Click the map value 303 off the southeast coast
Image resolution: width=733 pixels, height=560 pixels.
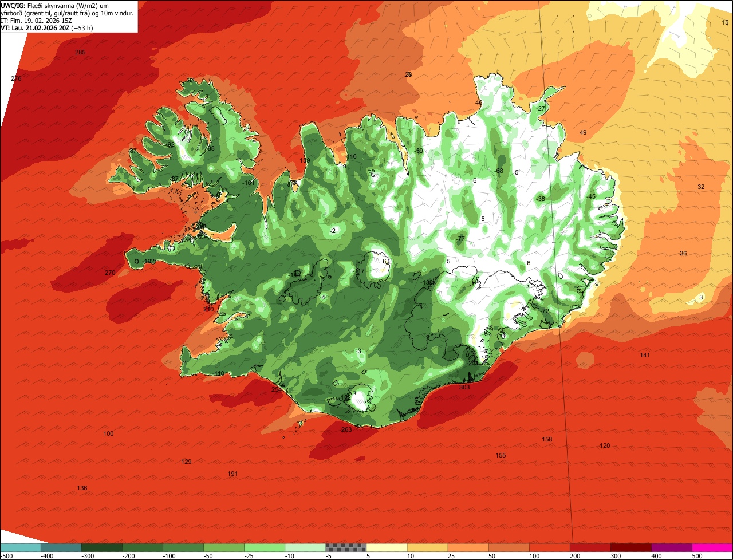point(464,388)
